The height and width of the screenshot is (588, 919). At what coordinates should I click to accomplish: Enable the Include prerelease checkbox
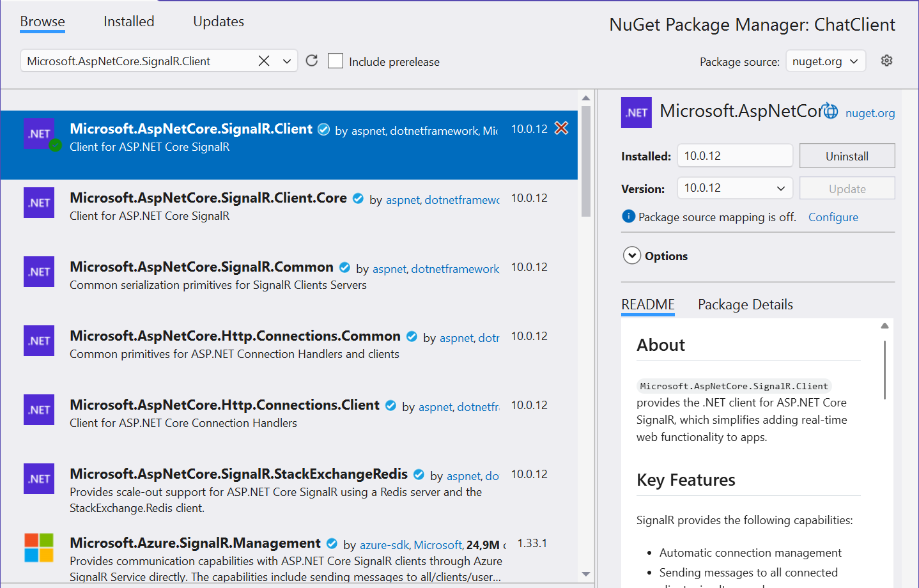pos(336,61)
